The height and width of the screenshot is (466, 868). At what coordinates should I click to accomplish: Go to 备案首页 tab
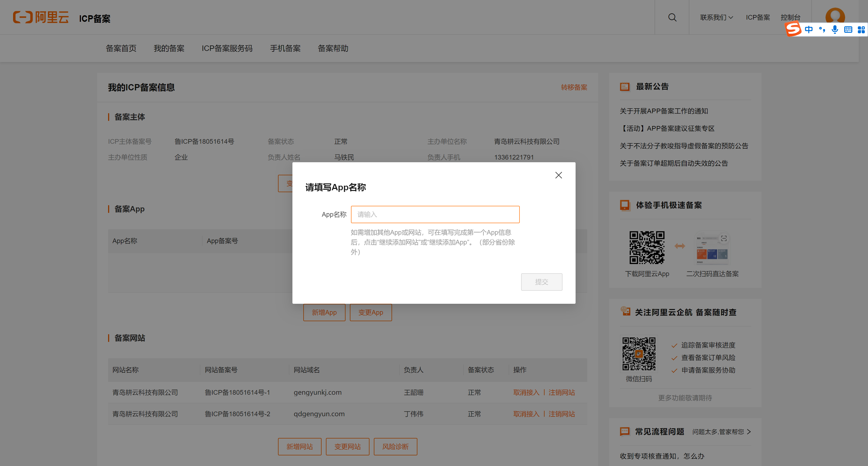[121, 48]
